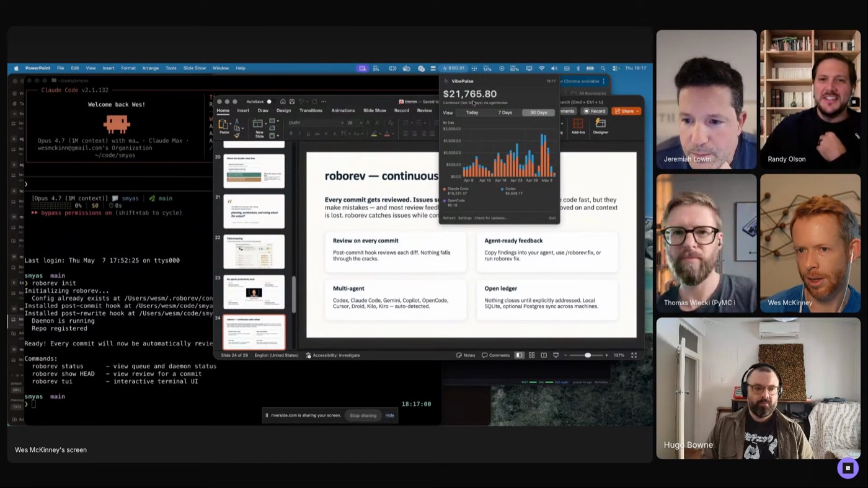The height and width of the screenshot is (488, 868).
Task: Select slide 22 thumbnail
Action: pos(254,251)
